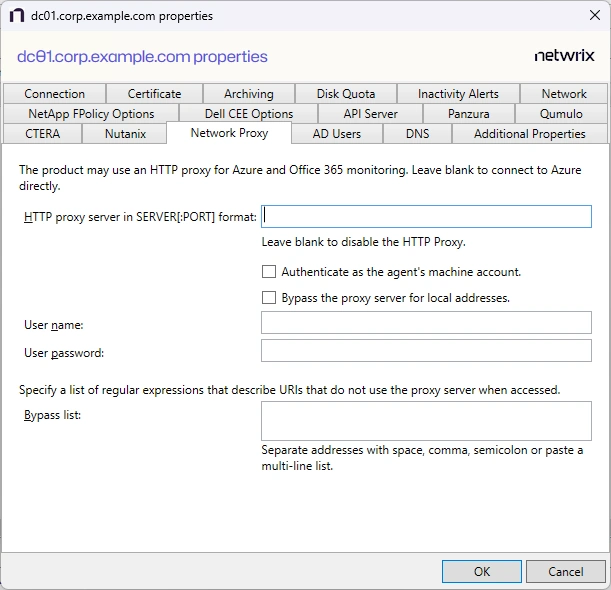This screenshot has width=611, height=590.
Task: Open the Qumulo tab
Action: [561, 114]
